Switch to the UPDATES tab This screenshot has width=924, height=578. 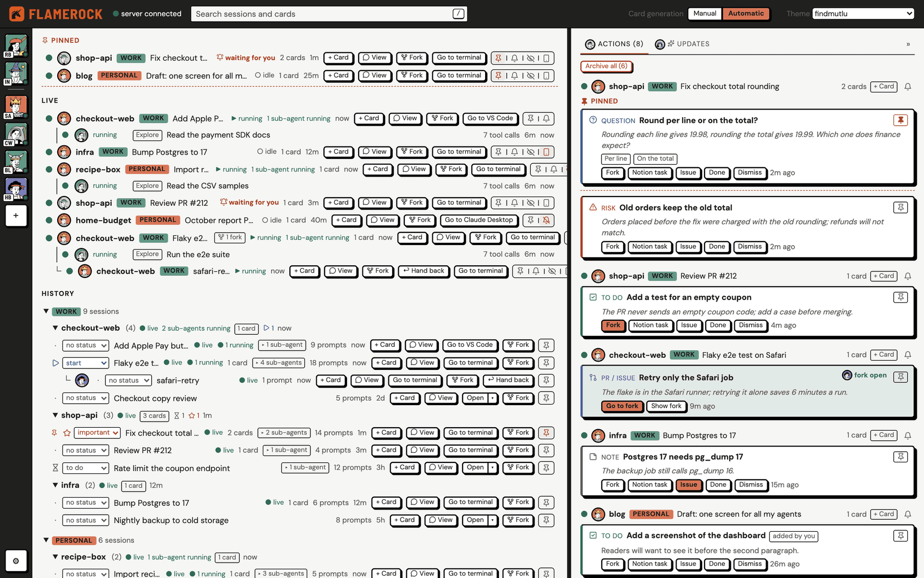coord(682,44)
